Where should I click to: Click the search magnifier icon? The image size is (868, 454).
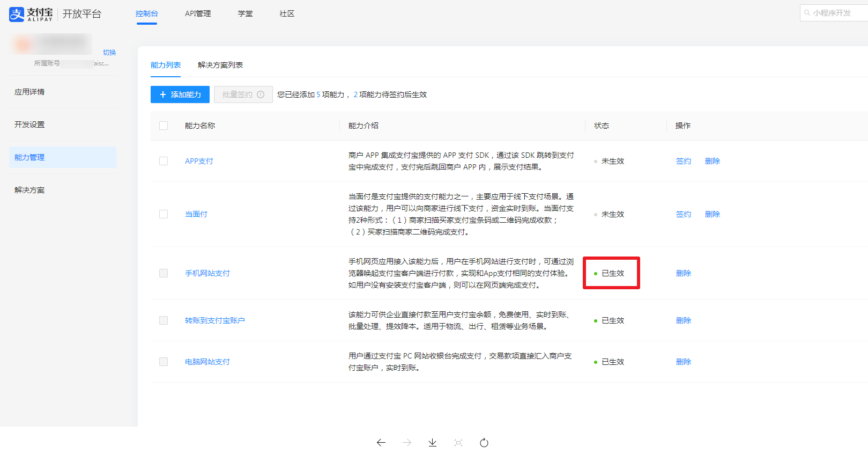coord(807,13)
